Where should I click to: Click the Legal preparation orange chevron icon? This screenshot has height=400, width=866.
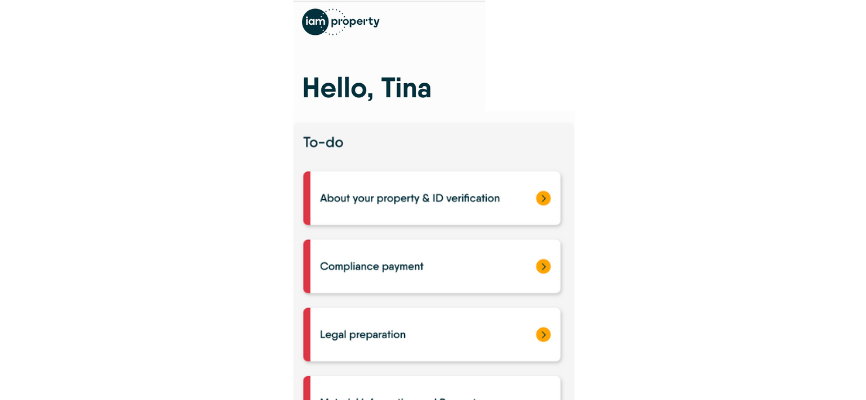pyautogui.click(x=543, y=335)
